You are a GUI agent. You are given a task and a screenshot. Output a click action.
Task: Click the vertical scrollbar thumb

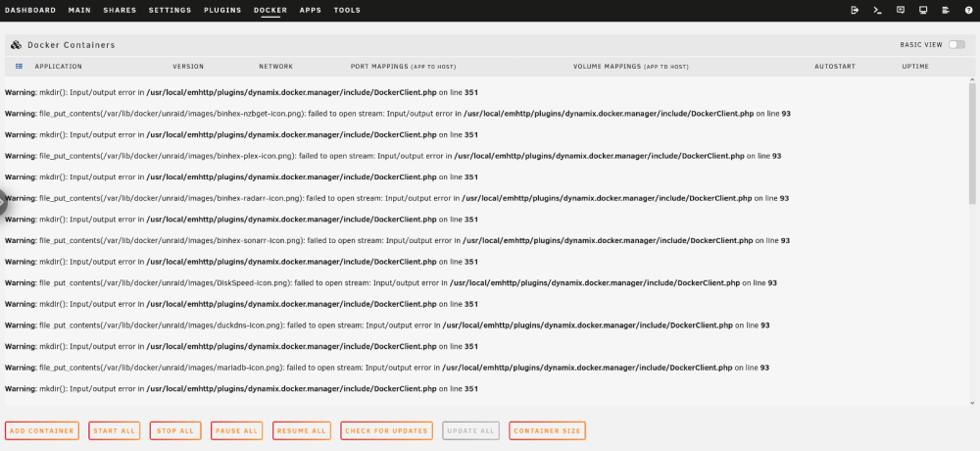click(x=972, y=144)
